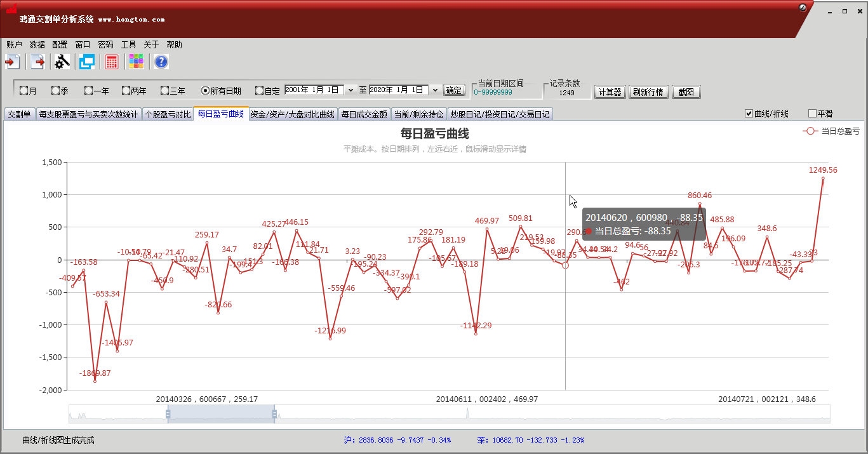Switch to 资金/资产/大盘对比曲线 tab
This screenshot has width=868, height=454.
coord(292,114)
